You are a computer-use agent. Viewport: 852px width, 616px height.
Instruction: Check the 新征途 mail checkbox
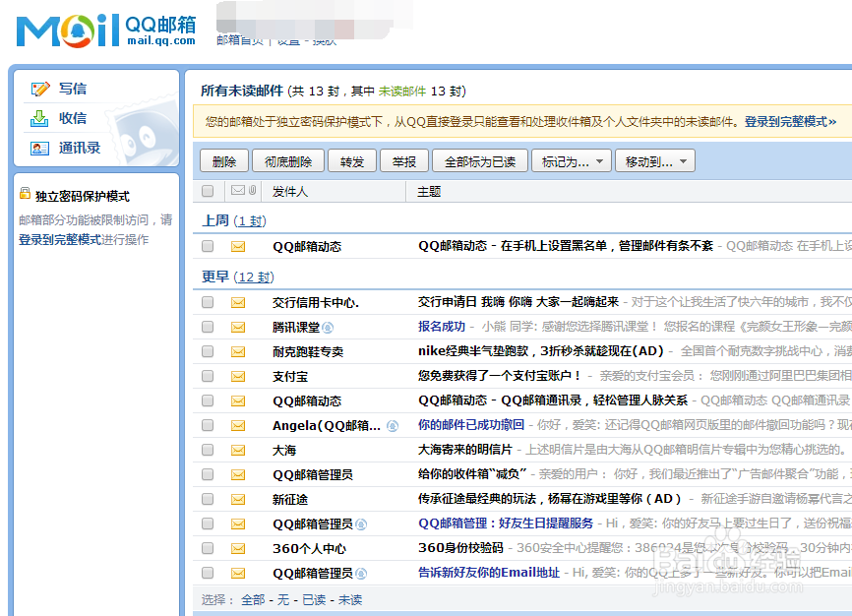208,499
